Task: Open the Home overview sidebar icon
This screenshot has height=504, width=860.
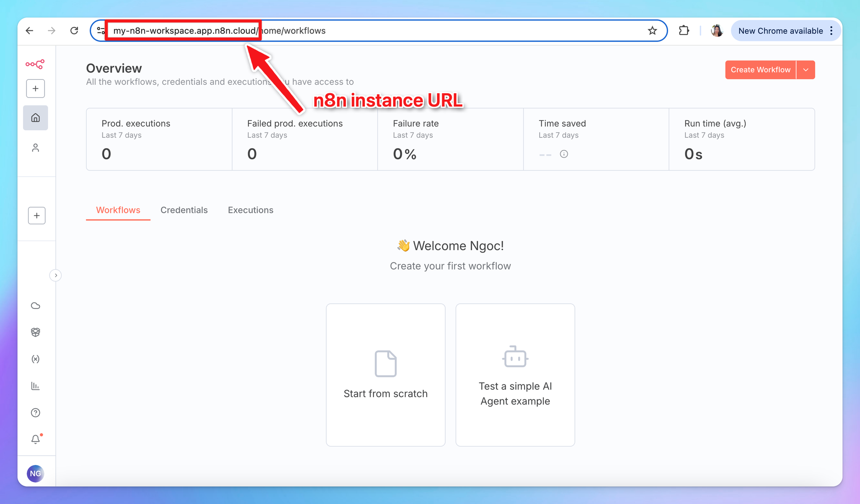Action: [x=36, y=118]
